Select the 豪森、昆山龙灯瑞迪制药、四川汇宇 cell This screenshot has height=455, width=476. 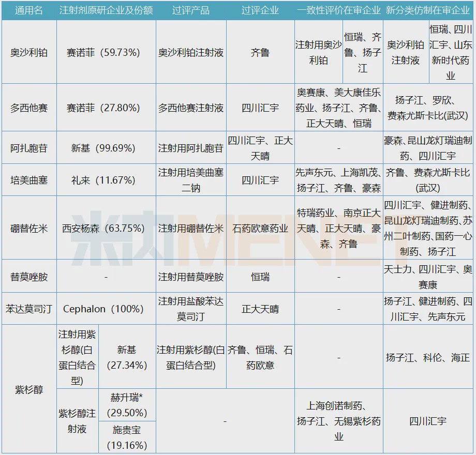click(428, 148)
